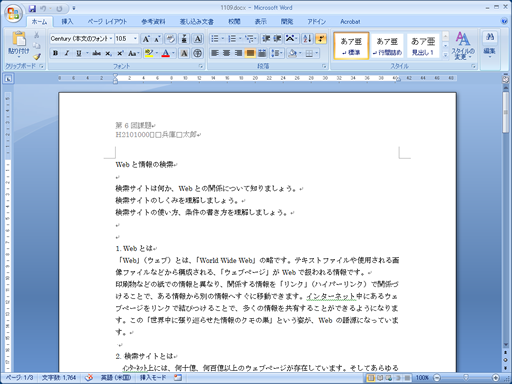Clear formatting icon
This screenshot has width=512, height=384.
click(x=171, y=39)
